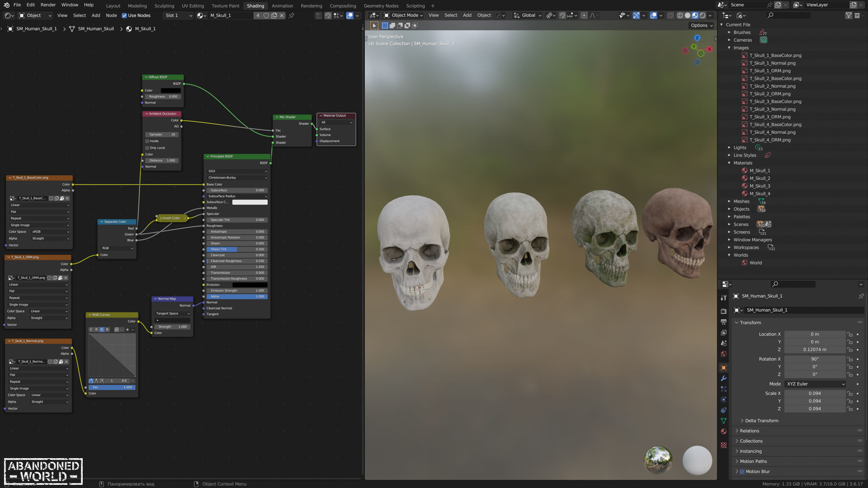Collapse the Images tree in outliner

[x=729, y=48]
